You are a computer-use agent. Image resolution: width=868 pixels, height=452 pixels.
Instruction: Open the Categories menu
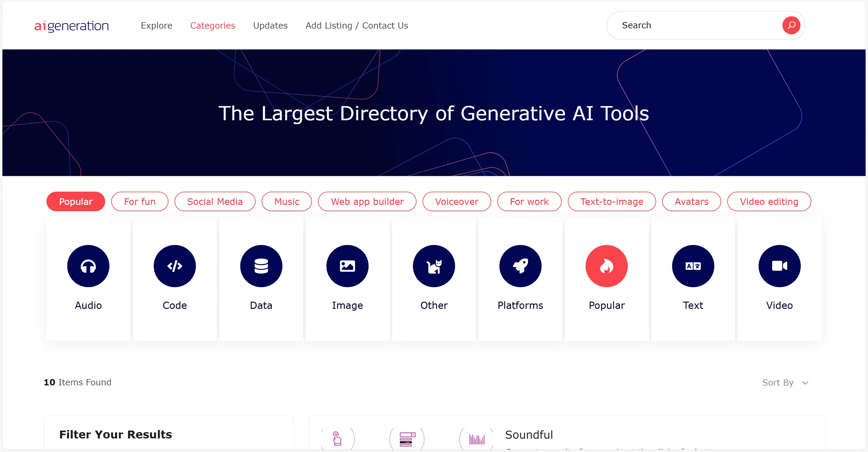212,26
